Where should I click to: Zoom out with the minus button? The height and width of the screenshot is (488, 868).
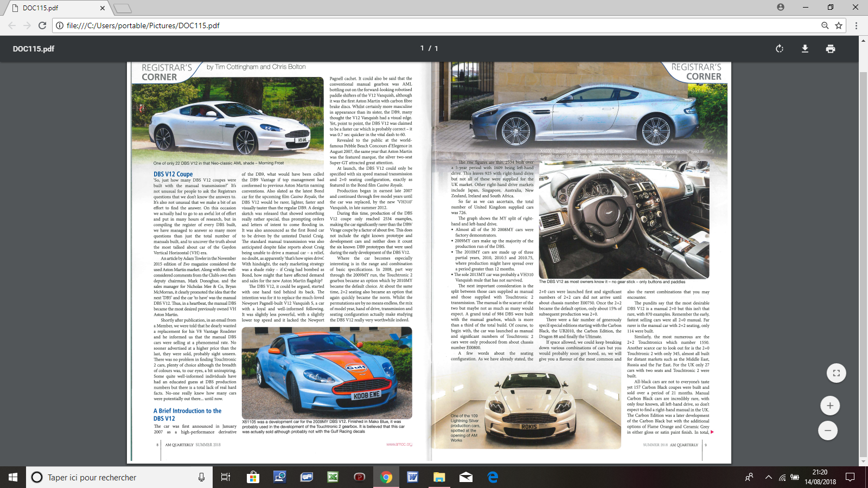click(828, 431)
